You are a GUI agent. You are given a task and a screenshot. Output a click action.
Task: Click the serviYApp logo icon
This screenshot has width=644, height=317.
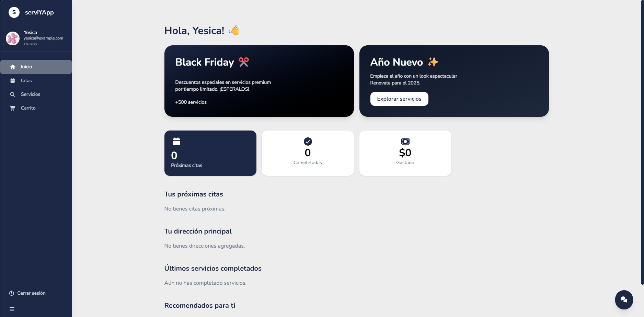pyautogui.click(x=14, y=12)
